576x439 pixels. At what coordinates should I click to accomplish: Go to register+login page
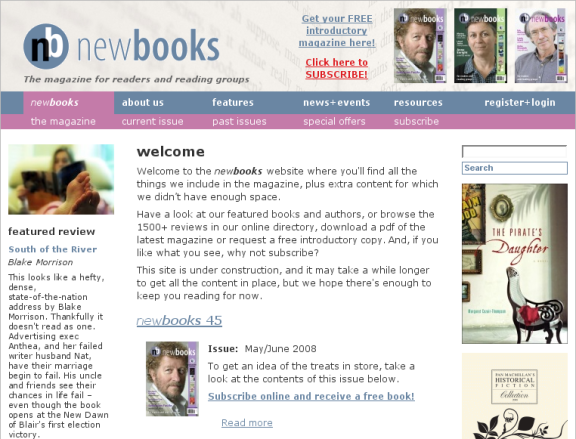pos(520,102)
